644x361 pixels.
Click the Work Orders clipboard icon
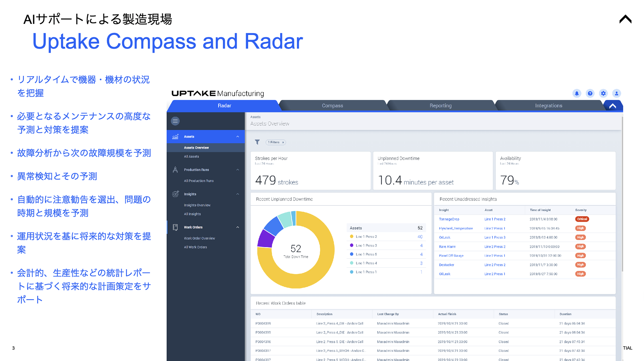(x=175, y=227)
